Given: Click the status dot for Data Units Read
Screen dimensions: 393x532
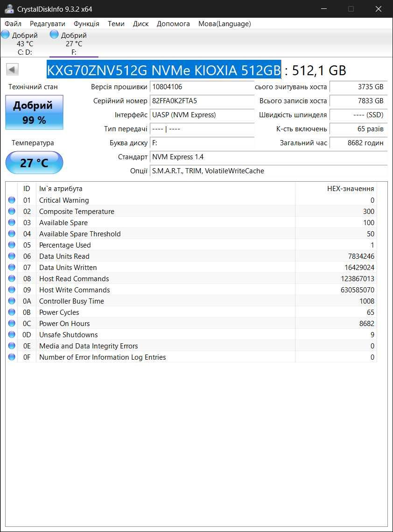Looking at the screenshot, I should 12,256.
